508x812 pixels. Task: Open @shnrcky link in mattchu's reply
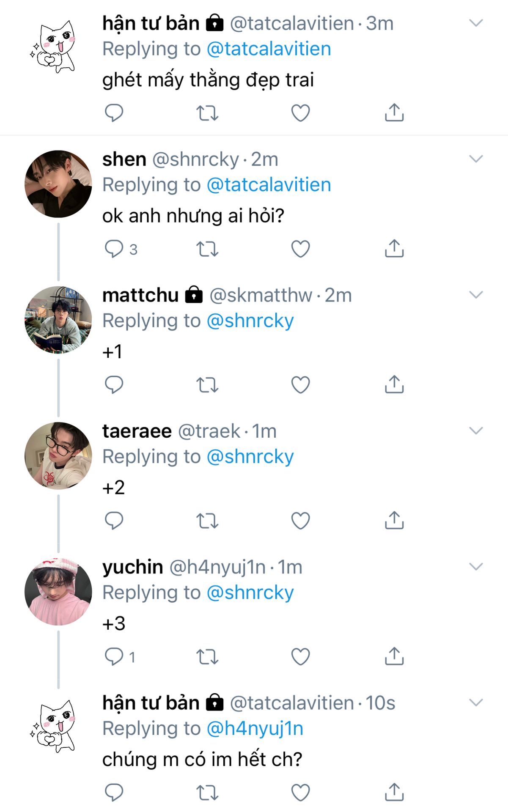(x=250, y=321)
